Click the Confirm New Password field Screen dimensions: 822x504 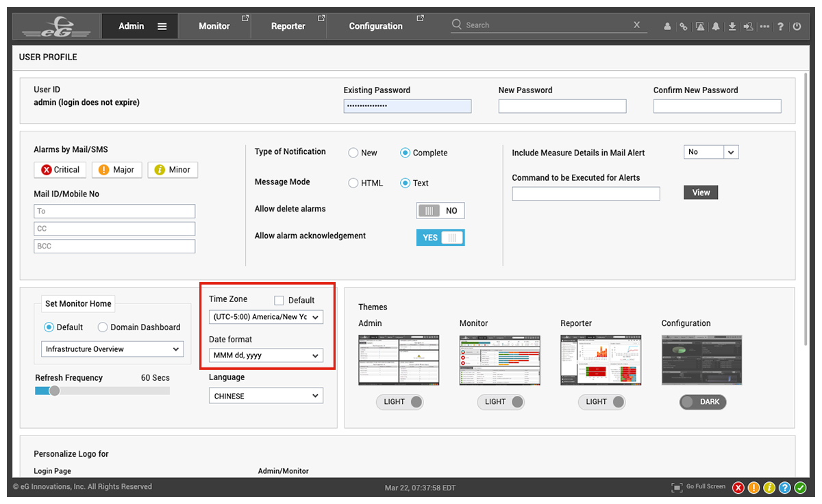[717, 106]
